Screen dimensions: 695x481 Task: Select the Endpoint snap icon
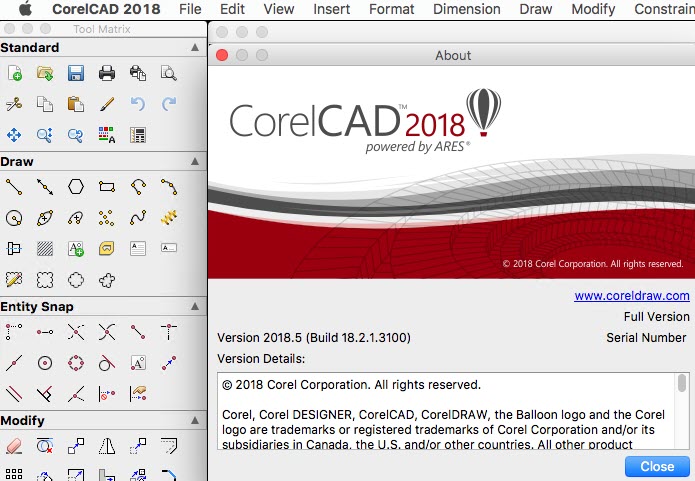[138, 332]
